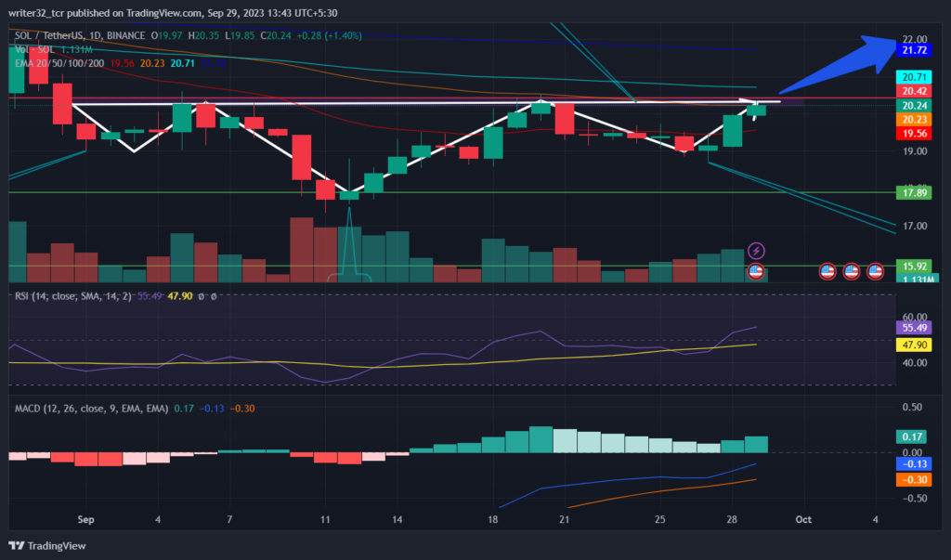
Task: Click the Oct date label on time axis
Action: coord(803,519)
